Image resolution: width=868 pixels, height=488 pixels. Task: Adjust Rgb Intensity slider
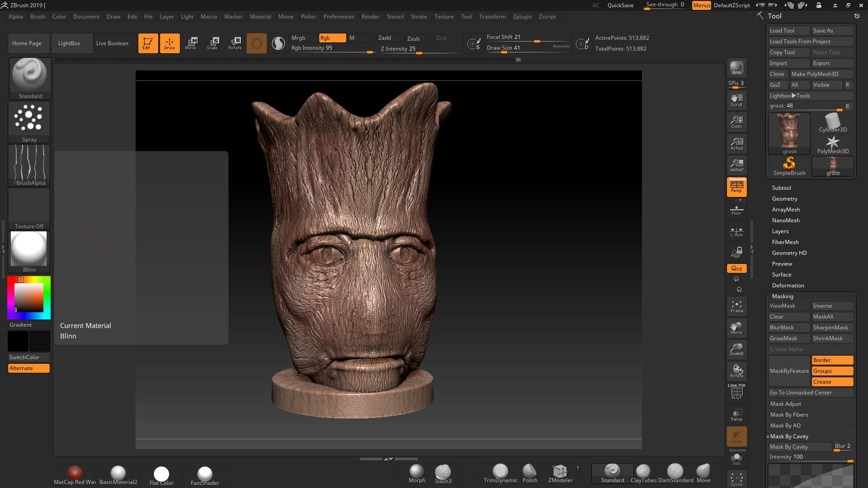332,48
